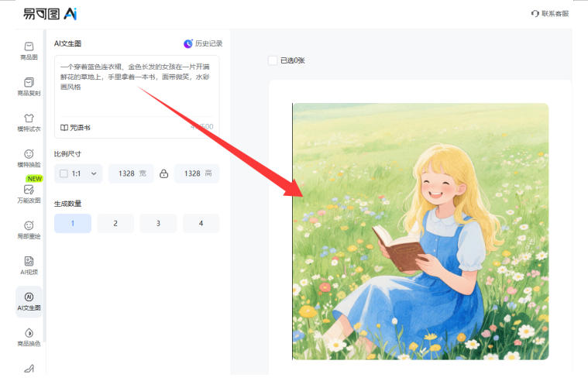Select the AI文生图 sidebar item

point(29,302)
